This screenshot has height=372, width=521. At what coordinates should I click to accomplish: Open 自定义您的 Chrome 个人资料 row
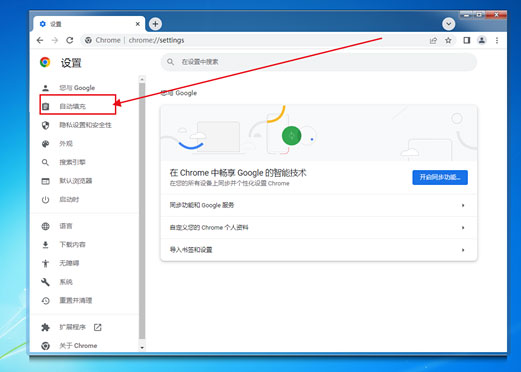tap(319, 228)
